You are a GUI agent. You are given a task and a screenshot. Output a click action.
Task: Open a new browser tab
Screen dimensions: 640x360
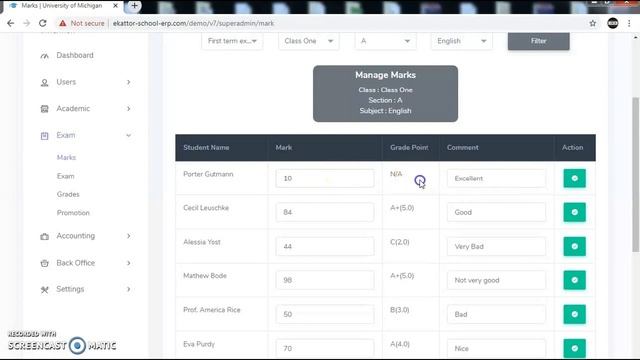click(134, 6)
